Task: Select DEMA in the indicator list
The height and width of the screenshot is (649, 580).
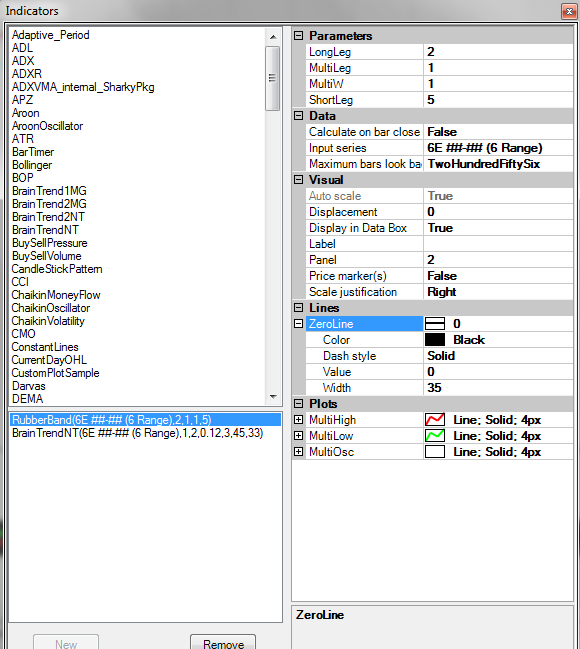Action: 28,399
